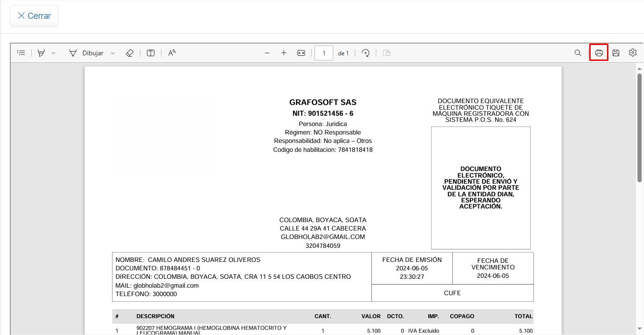The image size is (644, 335).
Task: Zoom out with the minus button
Action: pos(267,53)
